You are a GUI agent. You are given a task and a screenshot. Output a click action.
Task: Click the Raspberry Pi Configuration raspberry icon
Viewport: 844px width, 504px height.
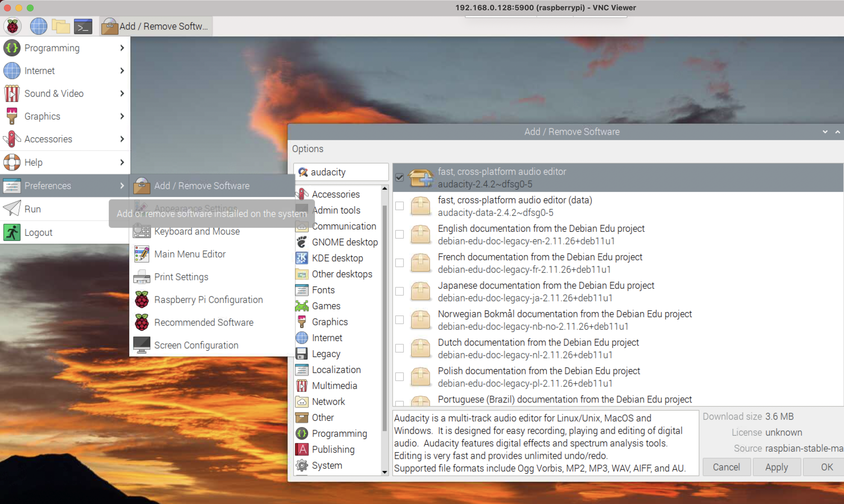pos(142,300)
